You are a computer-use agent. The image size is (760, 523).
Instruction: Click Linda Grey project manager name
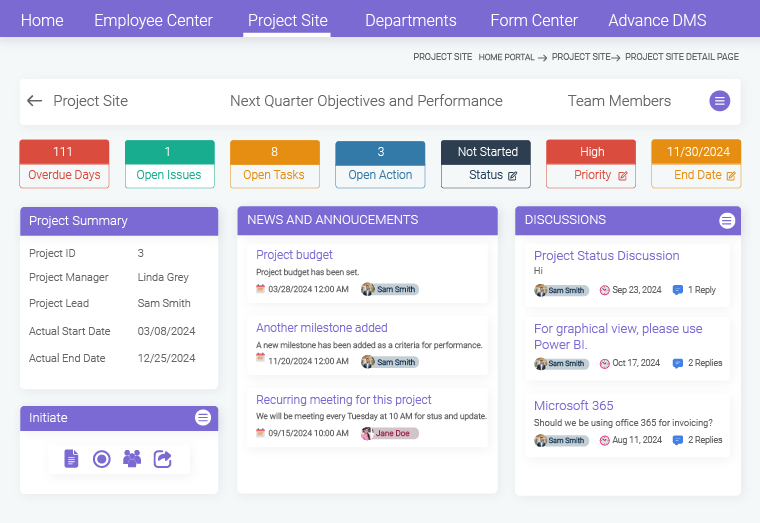pos(163,277)
